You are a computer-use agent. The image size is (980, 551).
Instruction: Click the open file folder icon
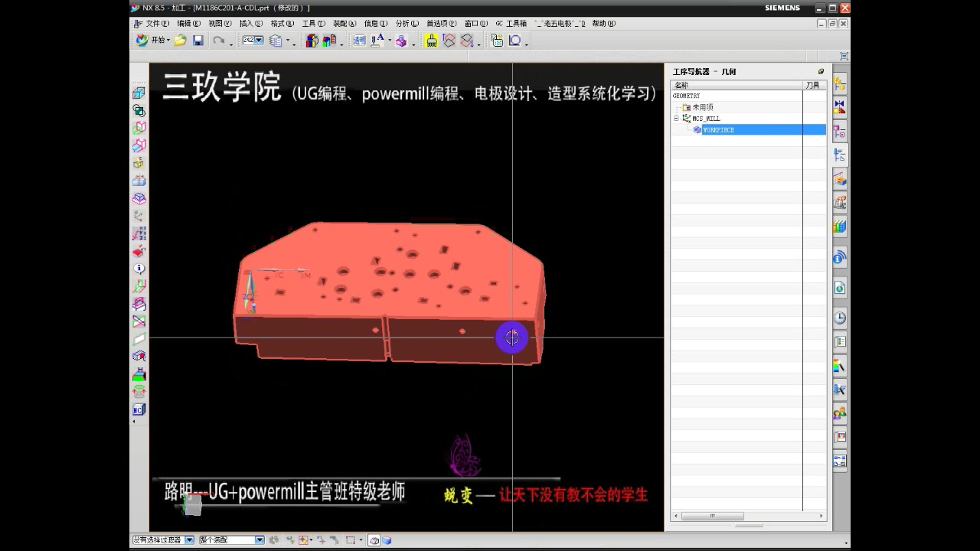coord(180,41)
